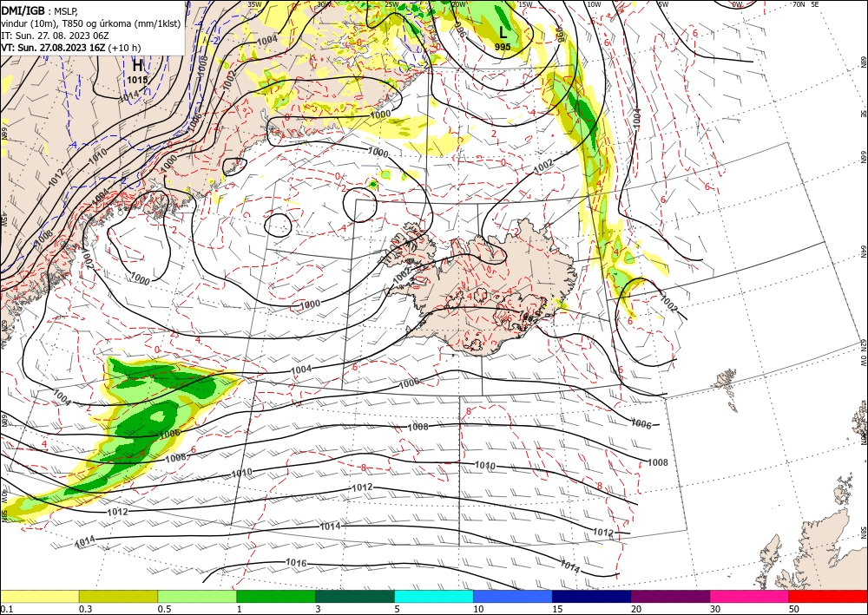The width and height of the screenshot is (868, 615).
Task: Click the '70N' label at the top edge
Action: (x=799, y=4)
